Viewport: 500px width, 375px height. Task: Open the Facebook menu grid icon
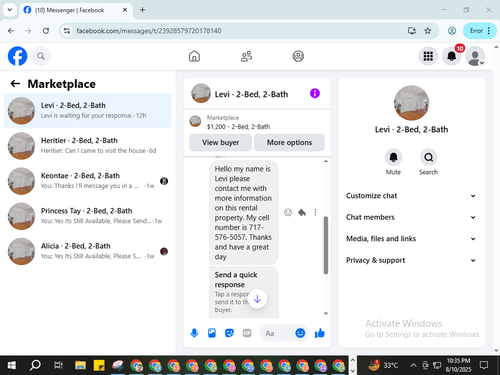[x=428, y=56]
